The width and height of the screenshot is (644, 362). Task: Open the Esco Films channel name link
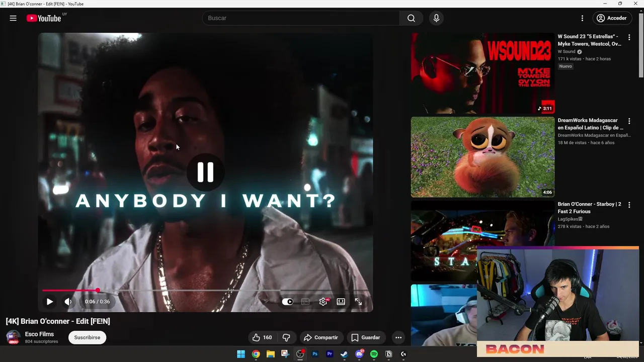[x=39, y=334]
